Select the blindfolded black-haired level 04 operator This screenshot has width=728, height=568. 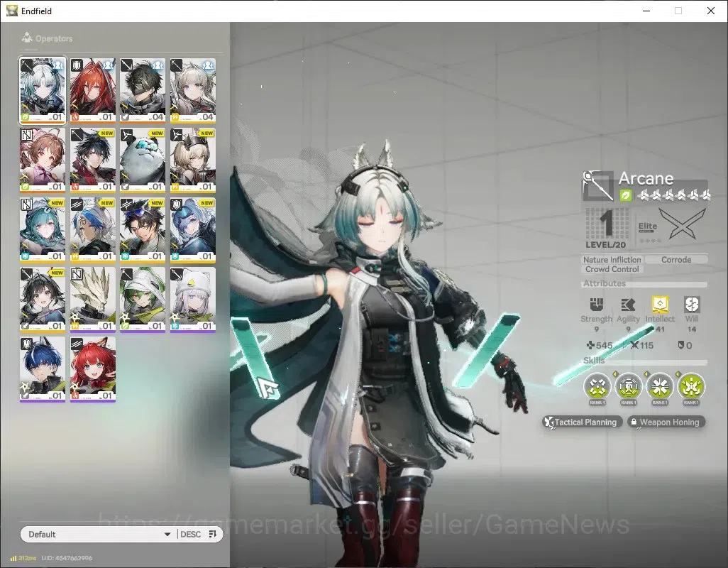[x=143, y=91]
